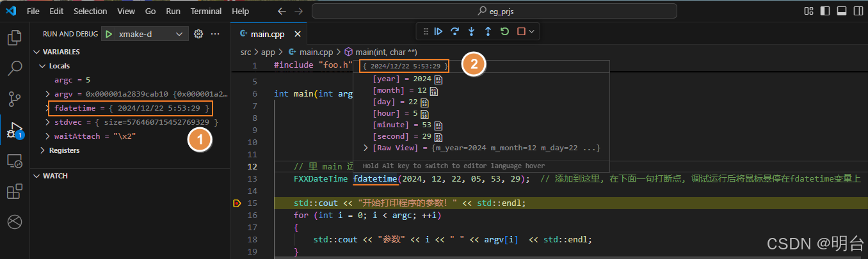Screen dimensions: 868x259
Task: Open the dropdown next to Stop button
Action: click(x=531, y=31)
